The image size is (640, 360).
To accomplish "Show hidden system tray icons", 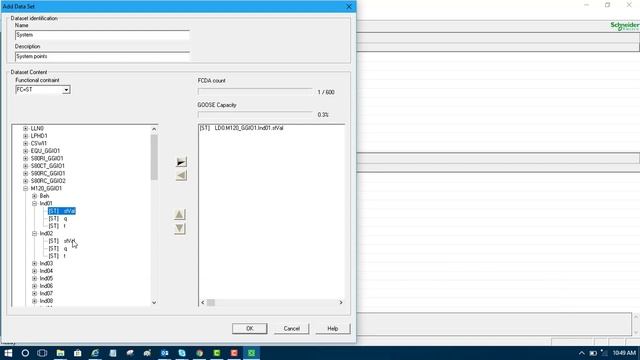I will pyautogui.click(x=582, y=353).
